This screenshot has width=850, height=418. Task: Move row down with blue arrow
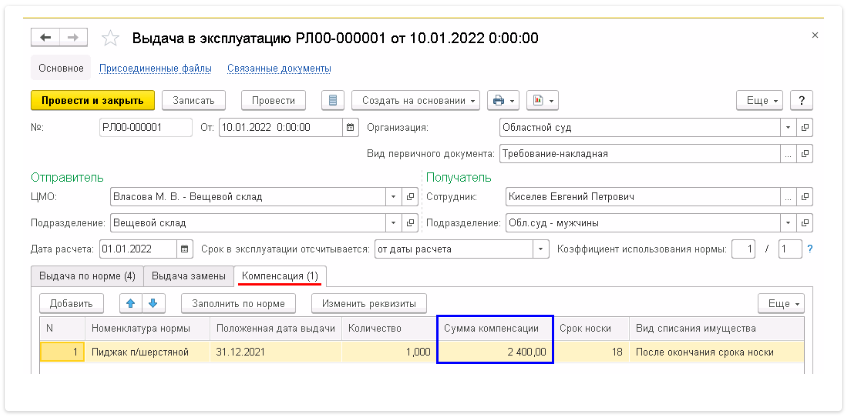[152, 303]
